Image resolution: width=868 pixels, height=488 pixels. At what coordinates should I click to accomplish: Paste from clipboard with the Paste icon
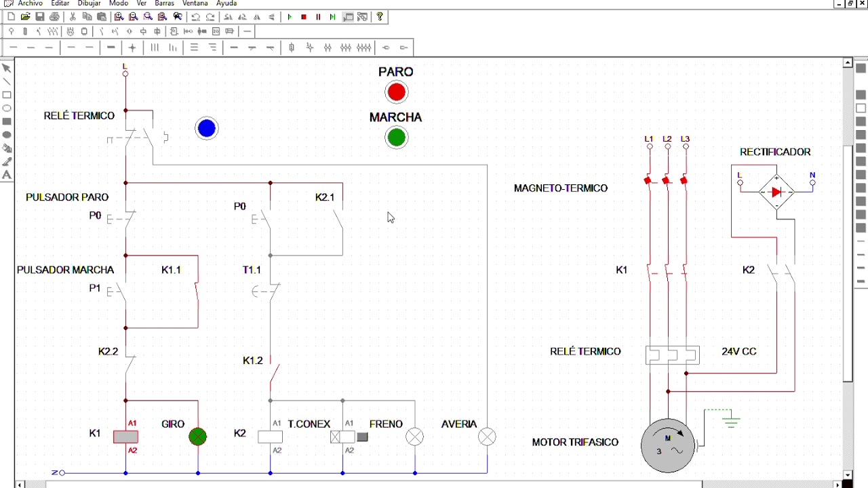coord(102,16)
